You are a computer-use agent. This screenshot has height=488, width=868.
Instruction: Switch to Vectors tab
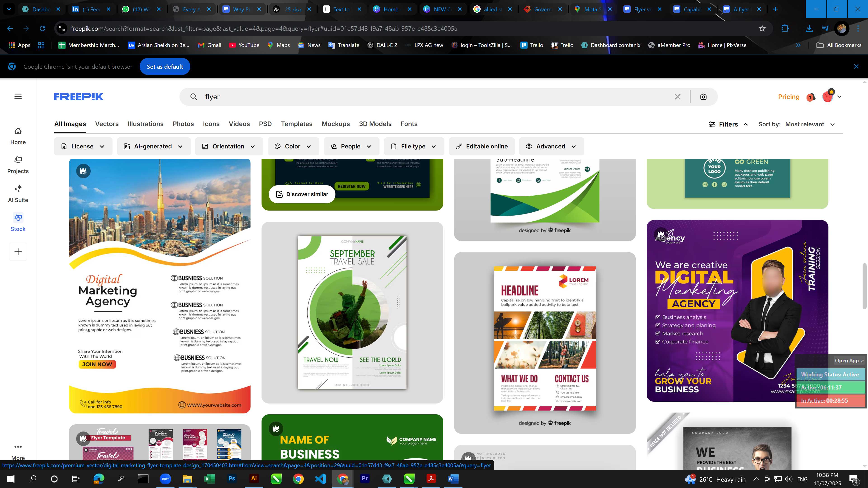107,124
